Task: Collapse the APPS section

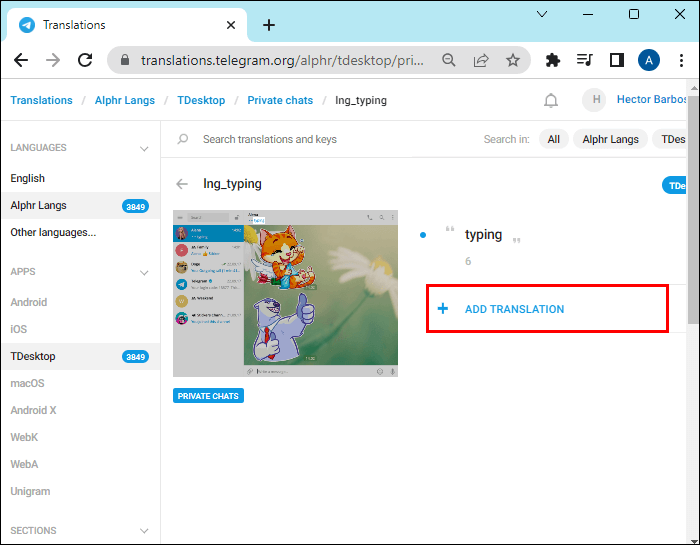Action: click(144, 273)
